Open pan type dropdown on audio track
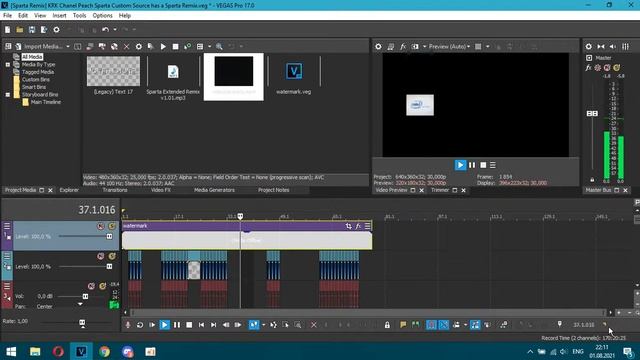The image size is (640, 360). [80, 304]
